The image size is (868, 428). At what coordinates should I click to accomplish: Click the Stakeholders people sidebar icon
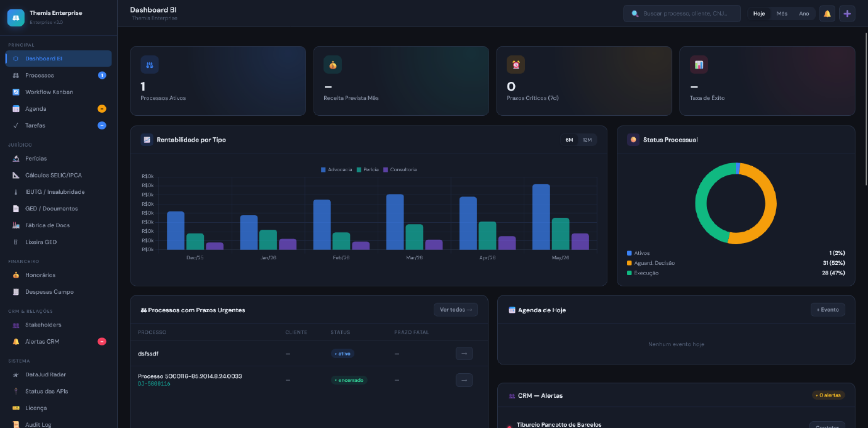[x=16, y=325]
